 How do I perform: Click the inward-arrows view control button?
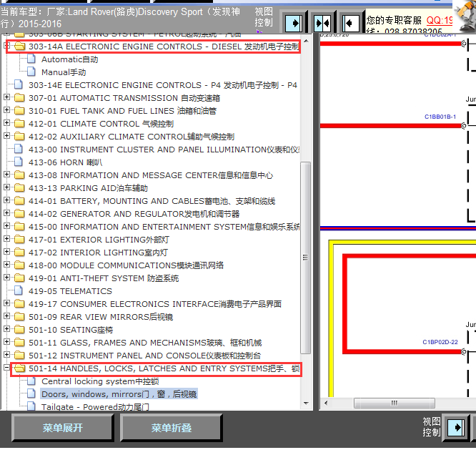point(322,23)
